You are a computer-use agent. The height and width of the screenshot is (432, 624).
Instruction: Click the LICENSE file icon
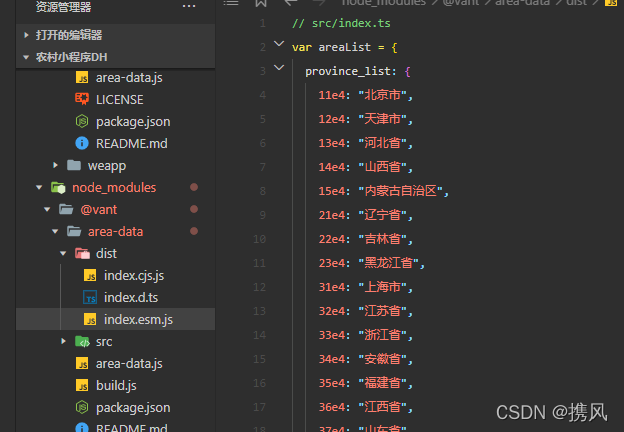[x=82, y=99]
